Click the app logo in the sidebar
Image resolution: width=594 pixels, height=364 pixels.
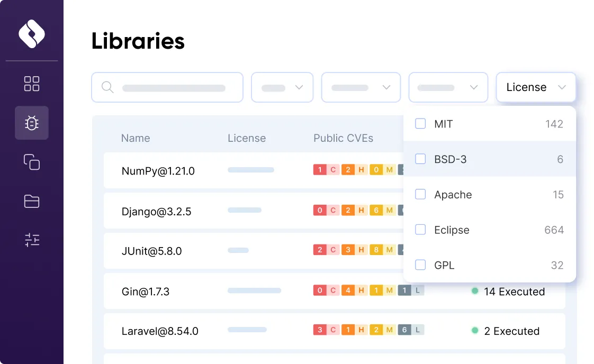click(32, 33)
